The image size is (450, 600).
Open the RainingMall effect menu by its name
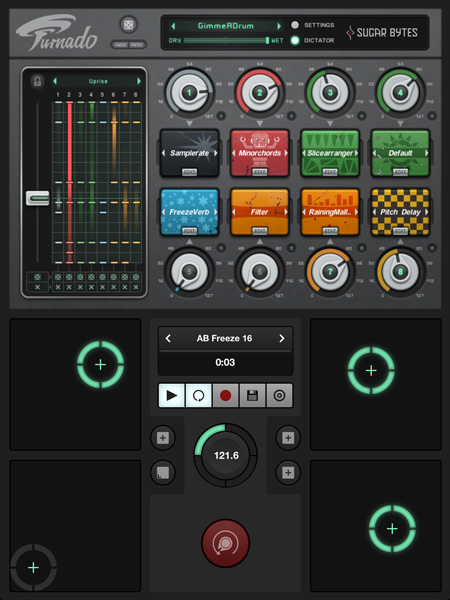[x=330, y=212]
